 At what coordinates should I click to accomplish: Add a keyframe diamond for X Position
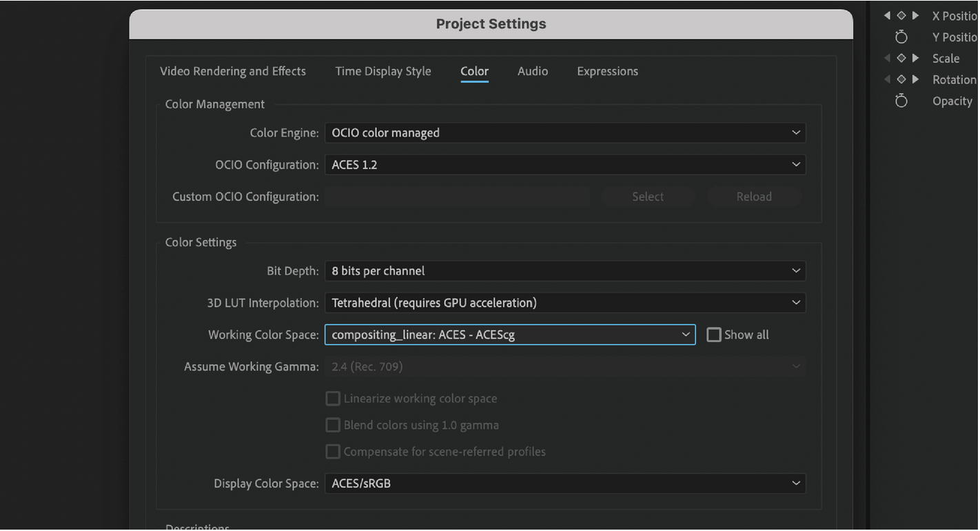(x=901, y=15)
